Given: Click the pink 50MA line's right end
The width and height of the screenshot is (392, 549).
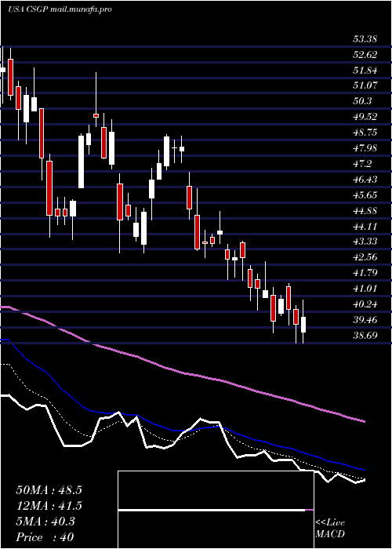Looking at the screenshot, I should tap(364, 421).
